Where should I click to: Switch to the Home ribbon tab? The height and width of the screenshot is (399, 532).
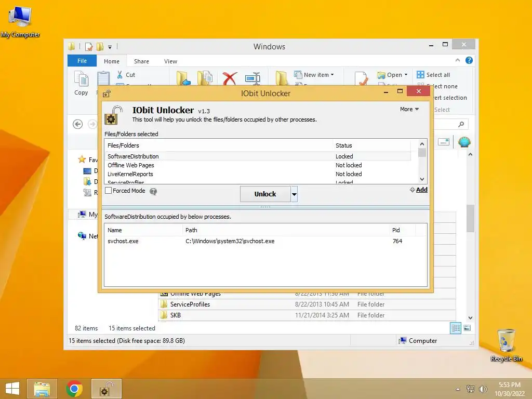tap(112, 61)
